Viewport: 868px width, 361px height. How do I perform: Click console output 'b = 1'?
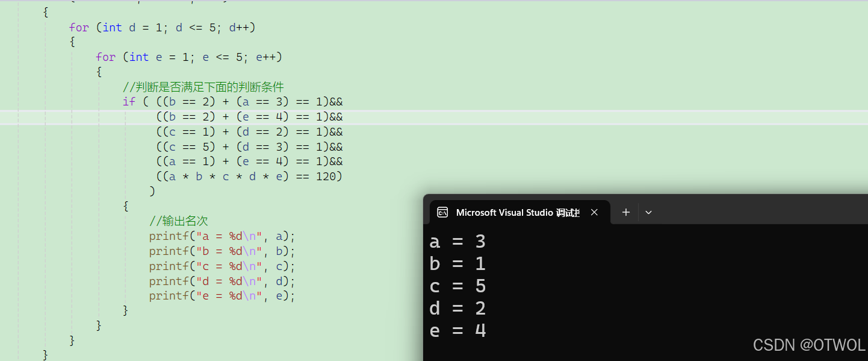pyautogui.click(x=457, y=264)
